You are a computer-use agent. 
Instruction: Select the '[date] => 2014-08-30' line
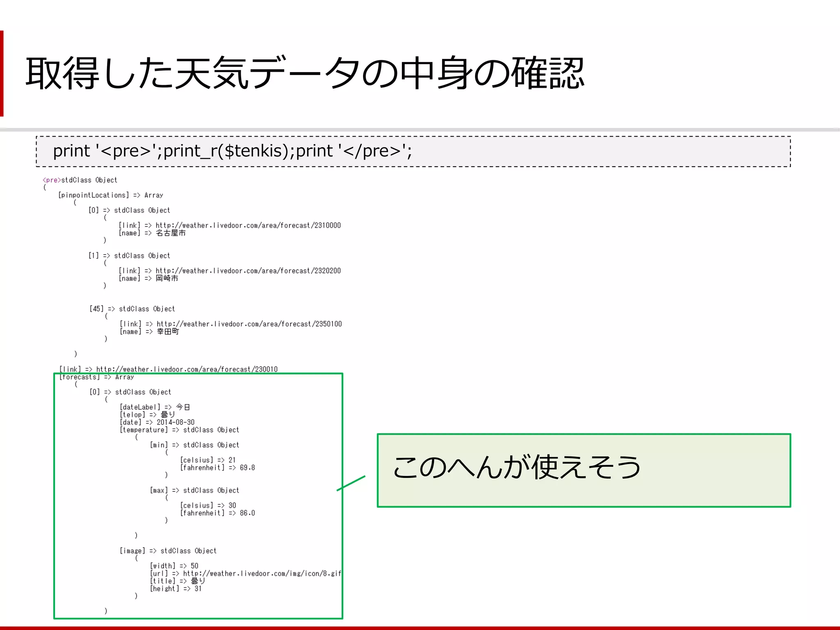click(x=157, y=422)
